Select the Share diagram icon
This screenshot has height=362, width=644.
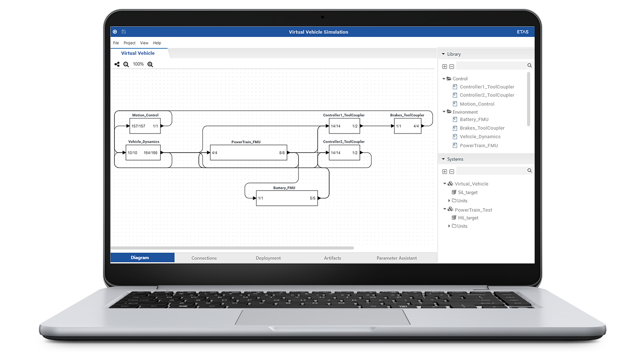pos(117,64)
